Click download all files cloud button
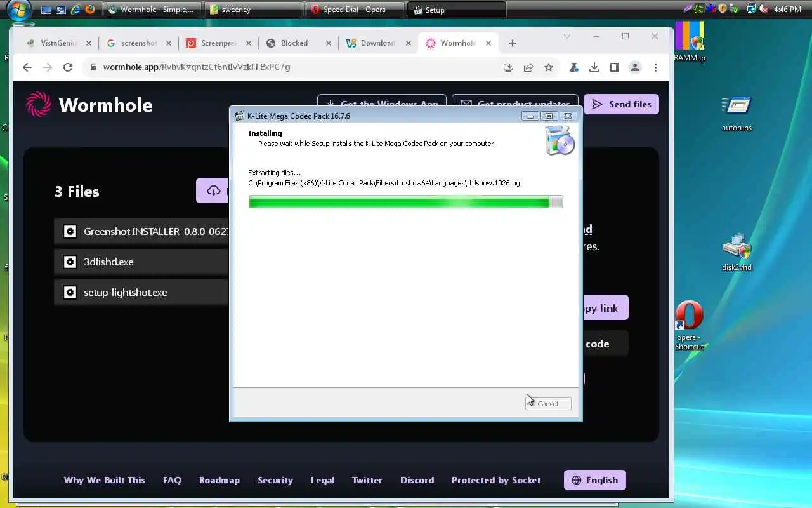The width and height of the screenshot is (812, 508). pyautogui.click(x=213, y=190)
